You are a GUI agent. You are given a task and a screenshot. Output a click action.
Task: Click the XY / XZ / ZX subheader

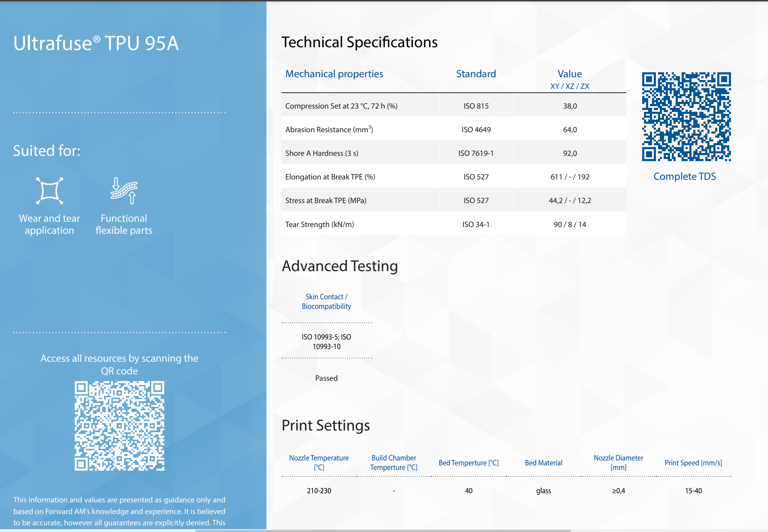coord(570,86)
